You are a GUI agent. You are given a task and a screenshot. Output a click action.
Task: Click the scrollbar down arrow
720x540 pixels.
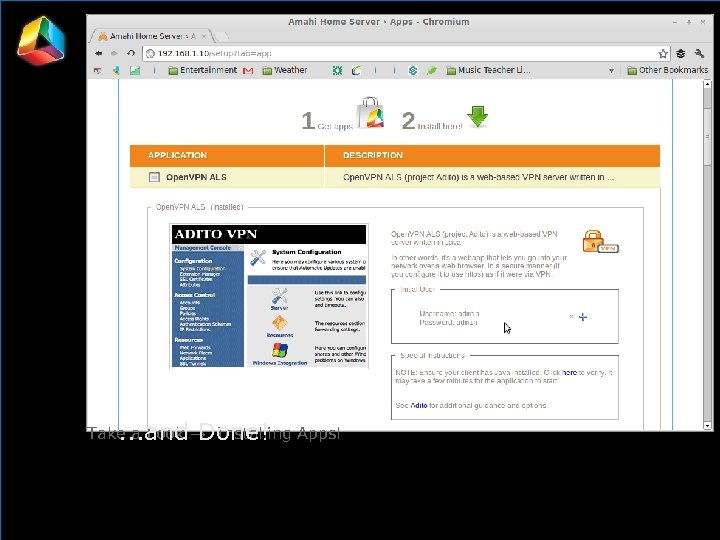(708, 426)
